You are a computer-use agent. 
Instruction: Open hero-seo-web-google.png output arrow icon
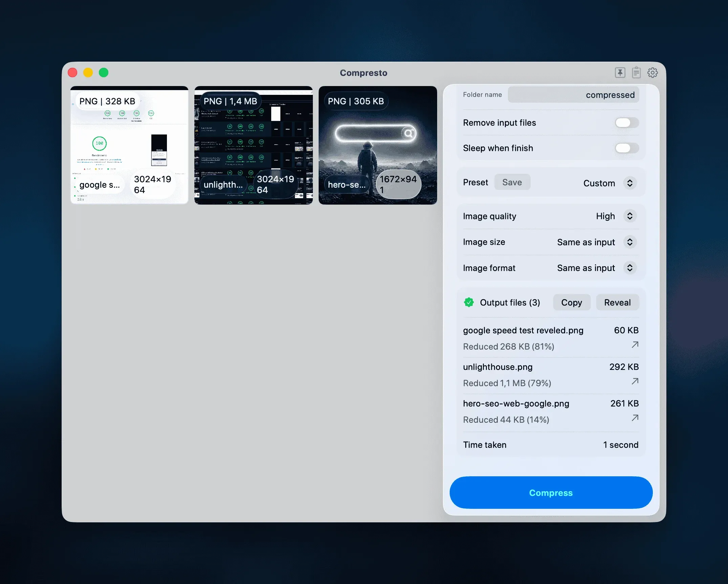[635, 418]
